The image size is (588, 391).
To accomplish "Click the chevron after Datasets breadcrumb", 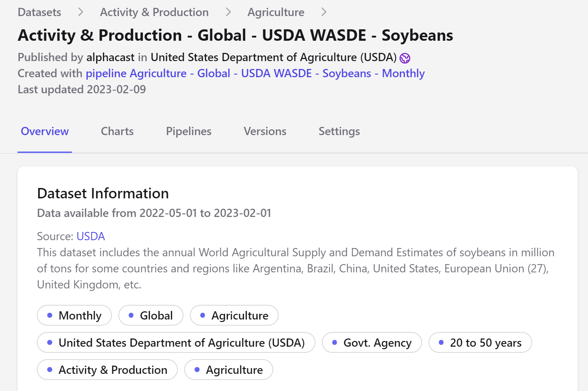I will coord(80,12).
